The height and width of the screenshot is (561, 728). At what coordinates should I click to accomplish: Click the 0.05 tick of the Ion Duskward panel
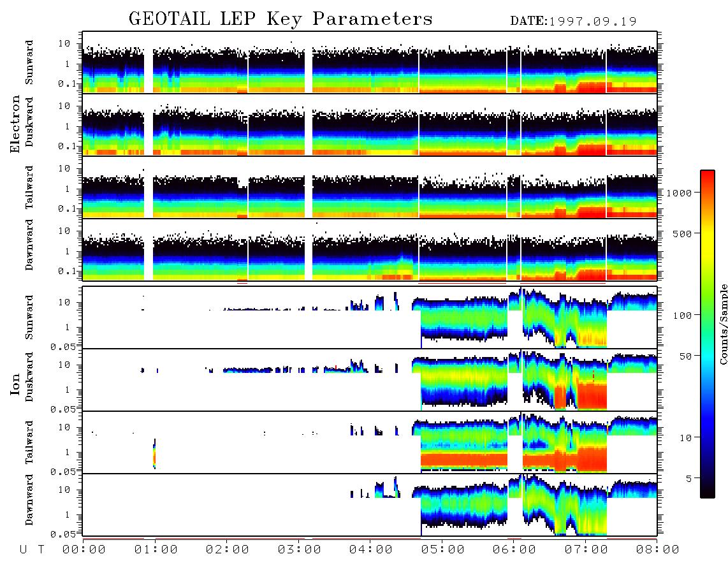tap(62, 409)
